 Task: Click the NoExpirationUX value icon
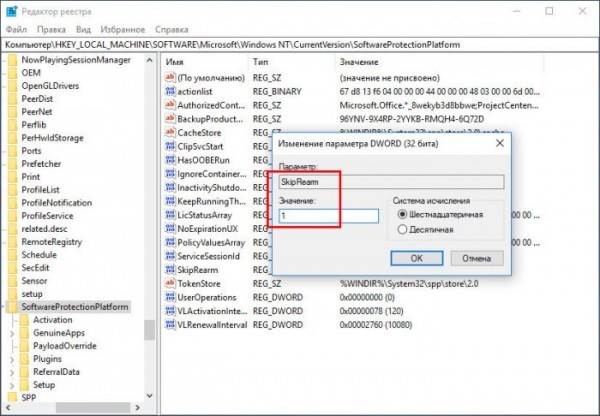(x=170, y=228)
